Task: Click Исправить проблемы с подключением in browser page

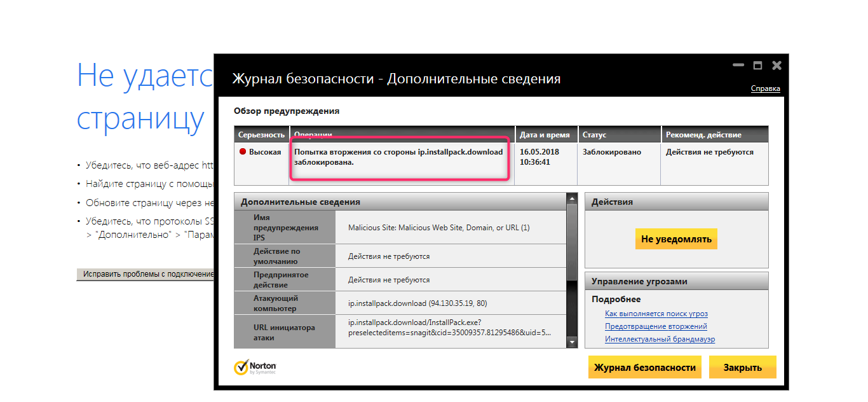Action: point(146,274)
